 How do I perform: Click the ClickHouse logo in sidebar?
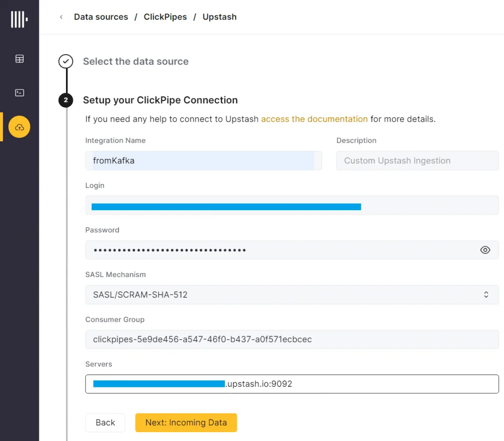point(19,19)
